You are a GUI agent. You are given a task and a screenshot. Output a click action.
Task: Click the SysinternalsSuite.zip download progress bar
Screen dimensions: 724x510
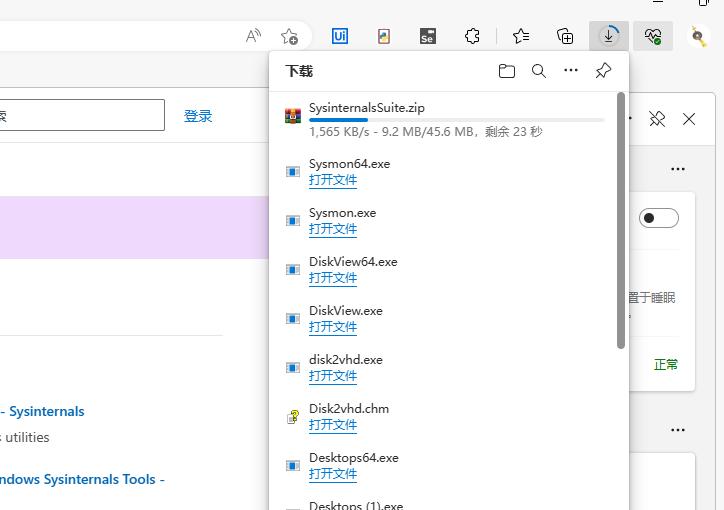pyautogui.click(x=456, y=120)
